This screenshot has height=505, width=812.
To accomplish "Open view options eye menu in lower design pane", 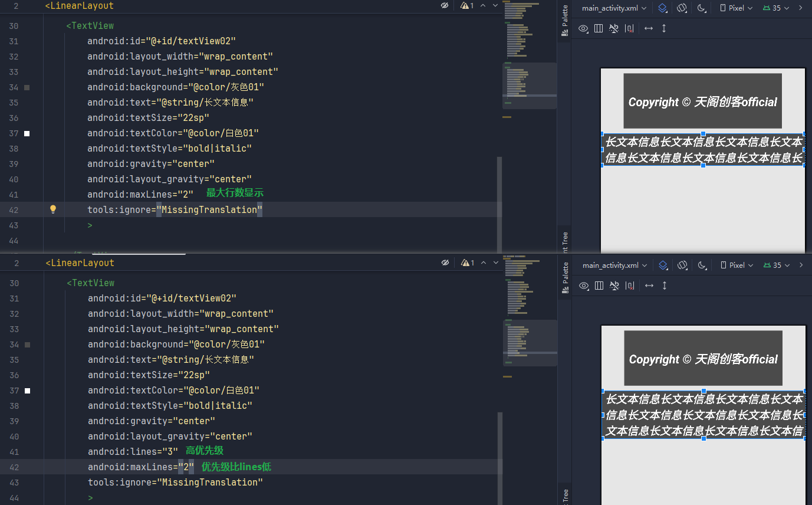I will tap(584, 286).
